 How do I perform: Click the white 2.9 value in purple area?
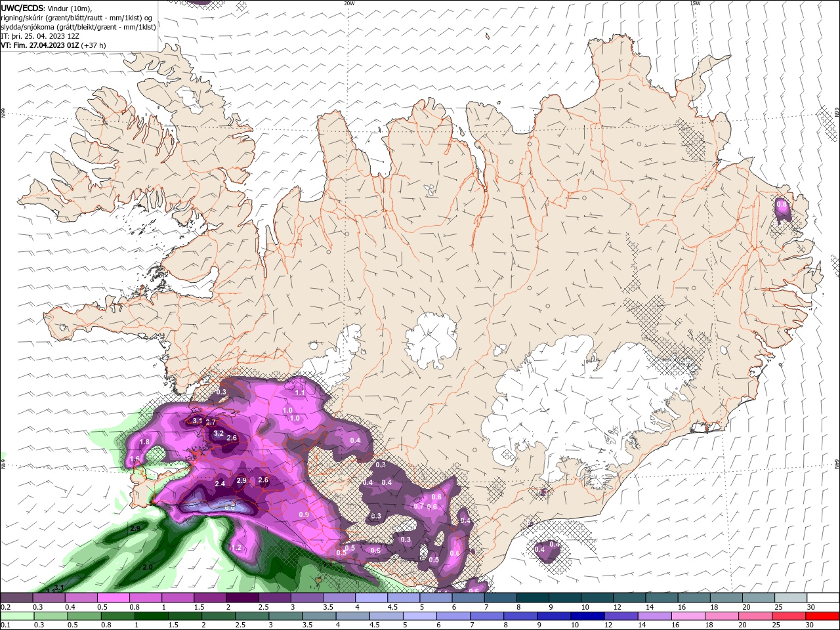point(241,480)
